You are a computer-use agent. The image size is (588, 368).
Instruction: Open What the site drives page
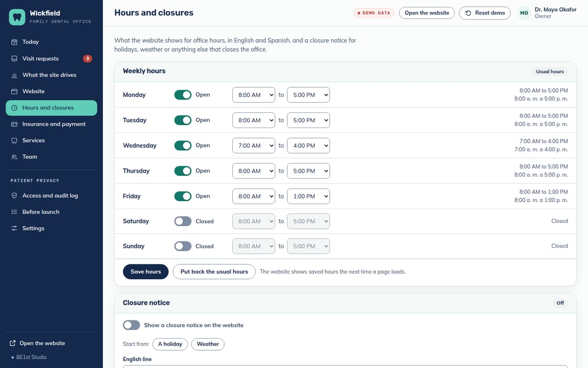pos(51,75)
